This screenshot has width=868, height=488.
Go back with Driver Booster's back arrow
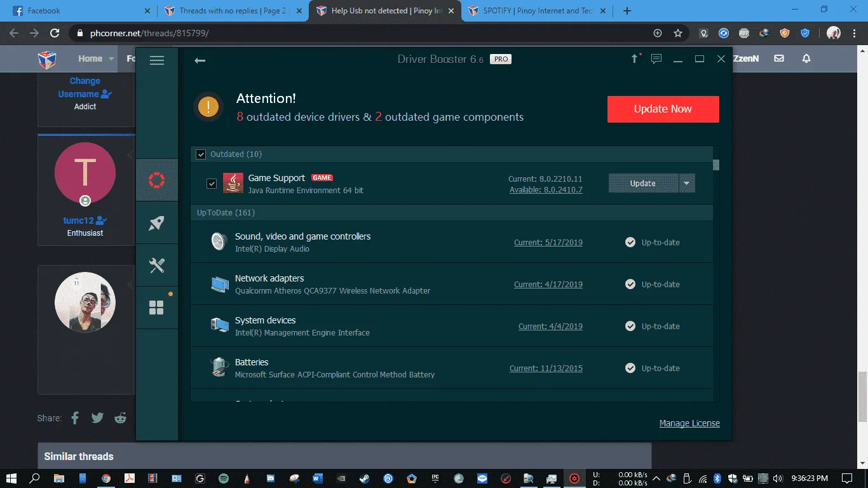click(x=200, y=60)
